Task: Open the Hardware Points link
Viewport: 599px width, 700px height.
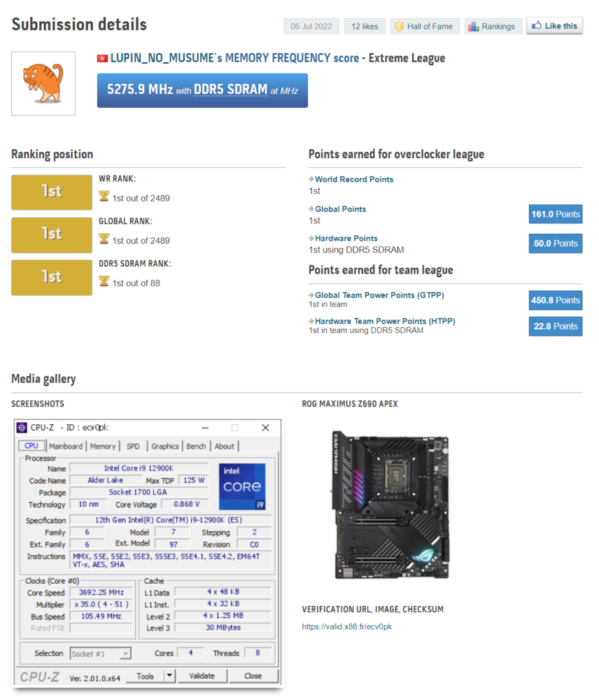Action: point(346,239)
